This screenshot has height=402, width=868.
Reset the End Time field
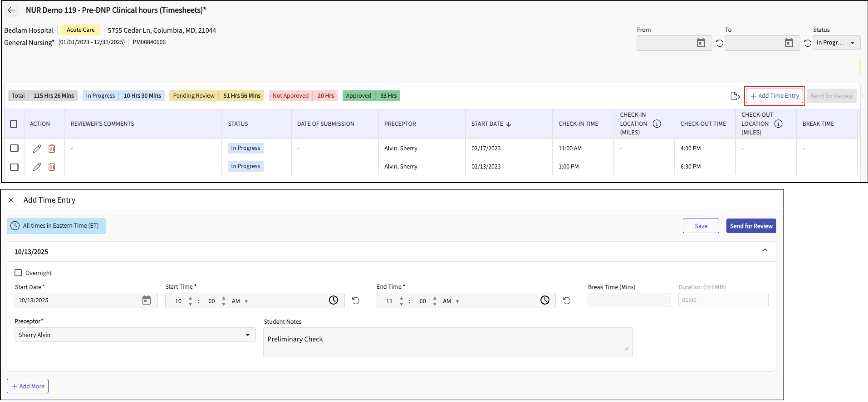click(566, 300)
